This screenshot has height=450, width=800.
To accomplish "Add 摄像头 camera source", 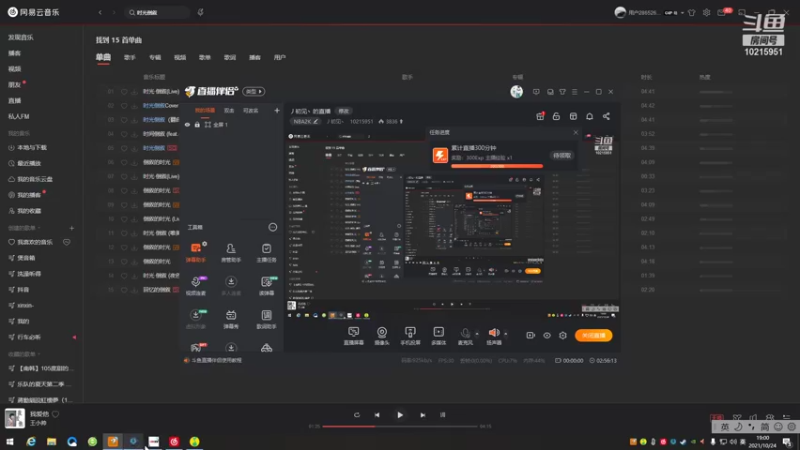I will (x=382, y=336).
